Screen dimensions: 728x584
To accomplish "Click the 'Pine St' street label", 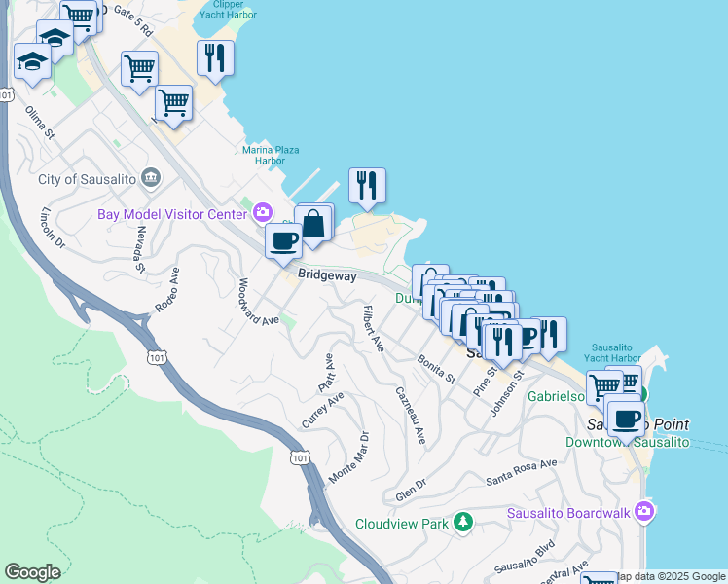I will tap(485, 383).
